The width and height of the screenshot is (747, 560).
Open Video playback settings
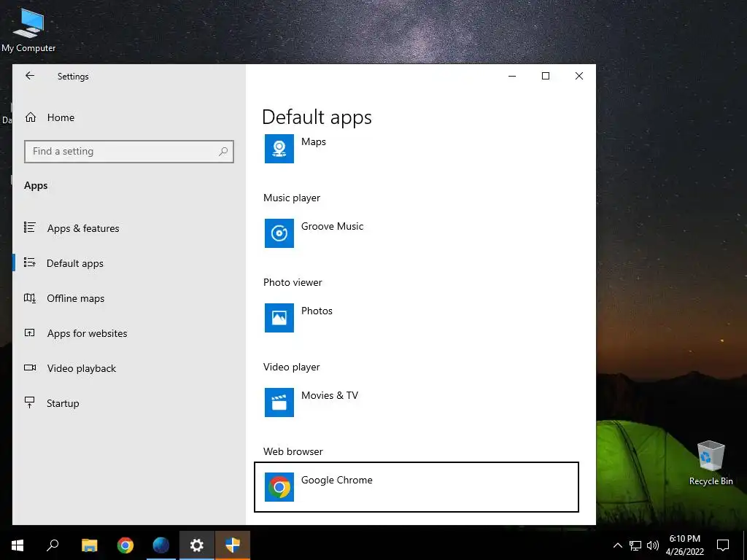click(82, 368)
